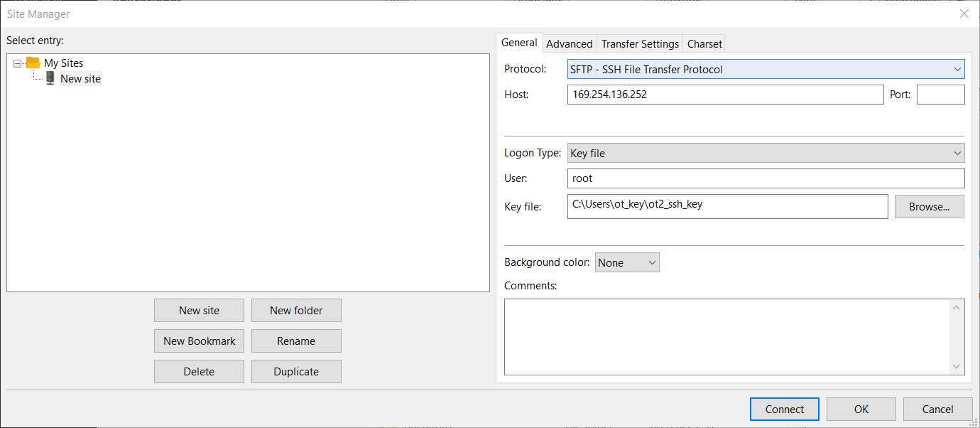Open the Protocol dropdown
This screenshot has height=428, width=980.
(x=766, y=69)
